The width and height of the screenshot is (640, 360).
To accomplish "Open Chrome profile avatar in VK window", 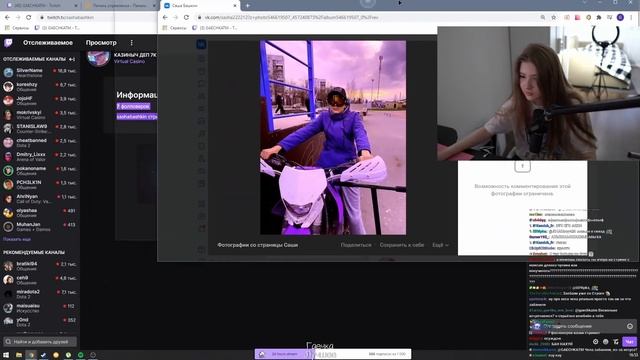I will 620,17.
